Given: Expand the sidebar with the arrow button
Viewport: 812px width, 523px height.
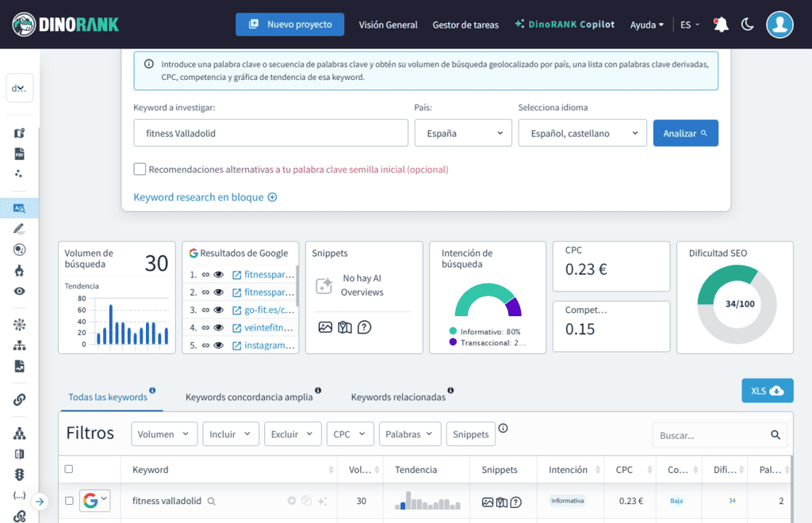Looking at the screenshot, I should pyautogui.click(x=40, y=501).
